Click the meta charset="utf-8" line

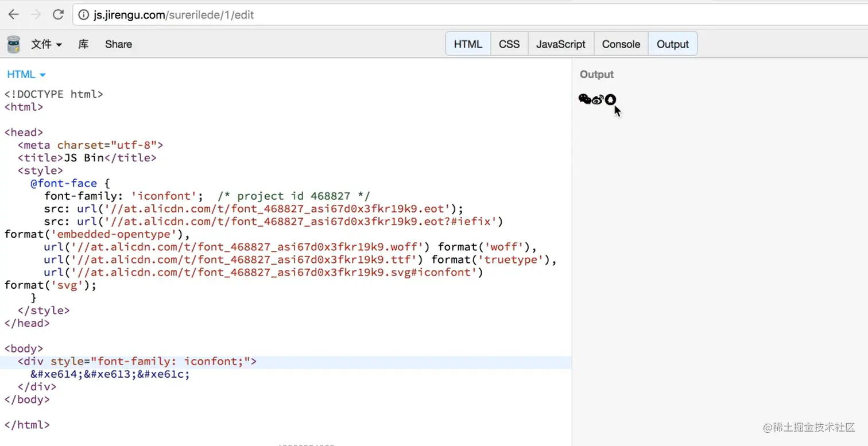pyautogui.click(x=91, y=145)
